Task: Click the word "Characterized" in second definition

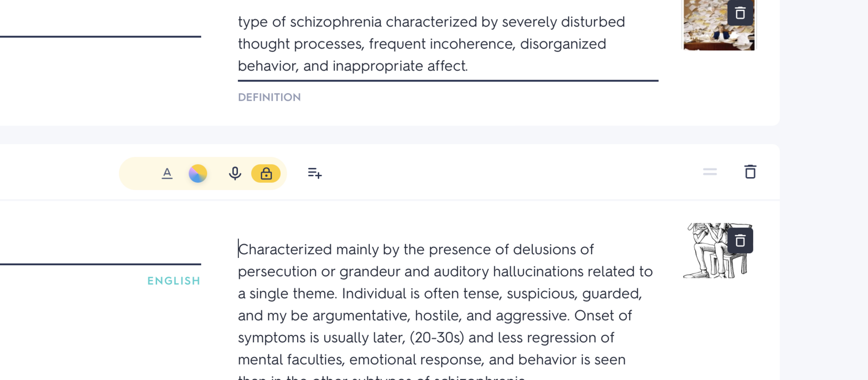Action: tap(285, 250)
